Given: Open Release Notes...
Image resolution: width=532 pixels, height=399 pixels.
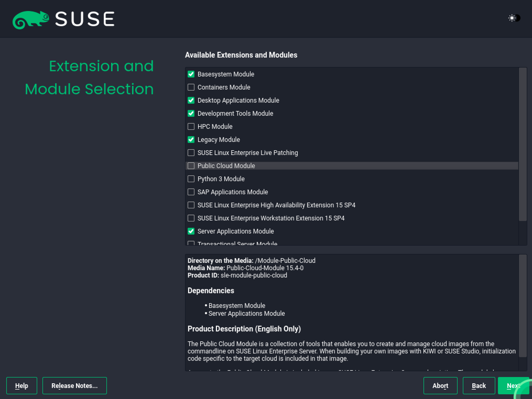Looking at the screenshot, I should pos(75,386).
